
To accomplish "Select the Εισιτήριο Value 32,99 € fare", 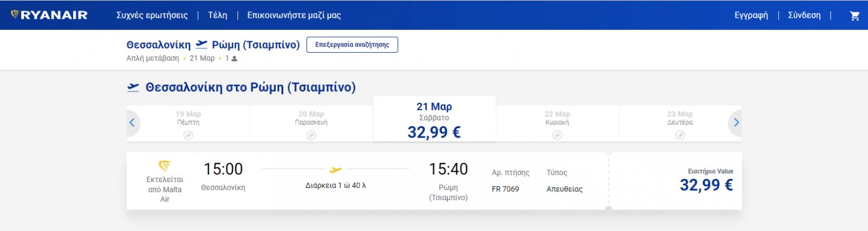I will [x=706, y=181].
